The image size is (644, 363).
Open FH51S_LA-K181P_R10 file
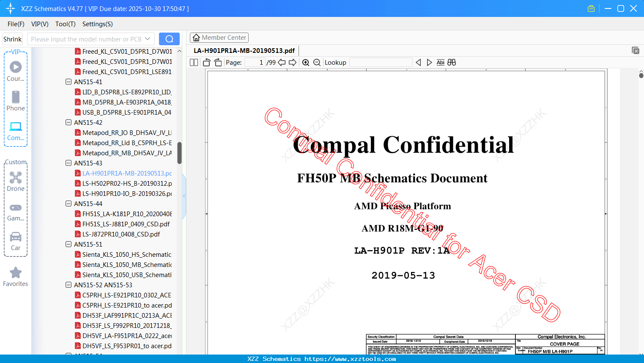pos(127,214)
